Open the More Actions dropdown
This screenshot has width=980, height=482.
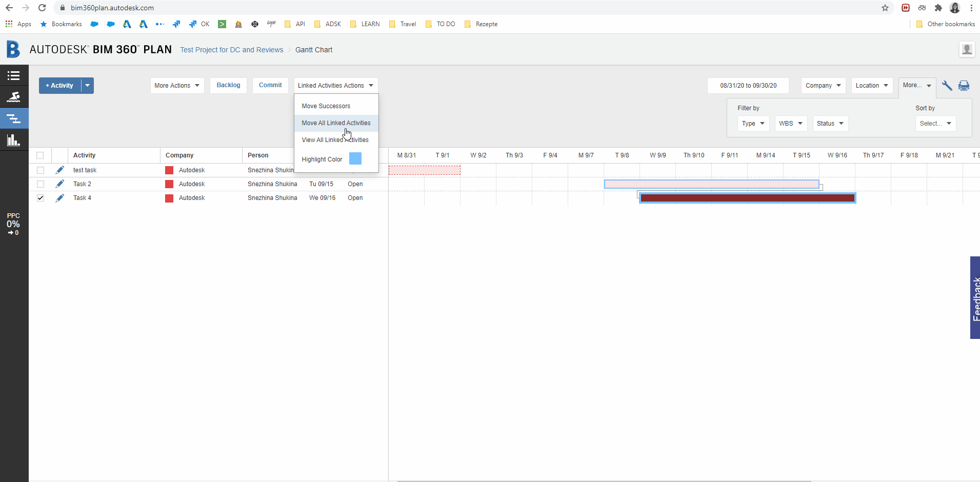coord(177,86)
